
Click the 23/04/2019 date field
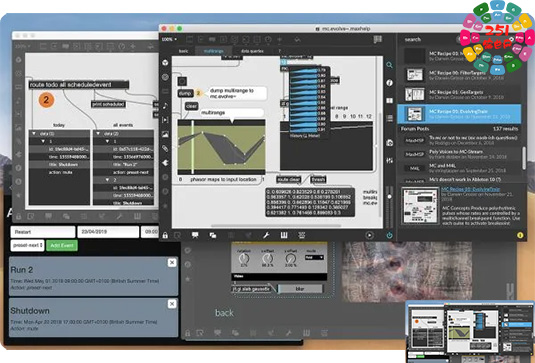(x=108, y=232)
